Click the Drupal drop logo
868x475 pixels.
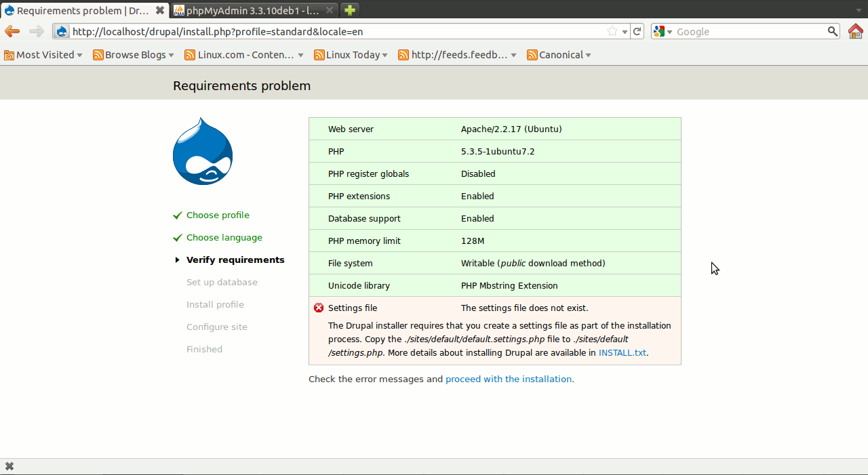[x=203, y=152]
